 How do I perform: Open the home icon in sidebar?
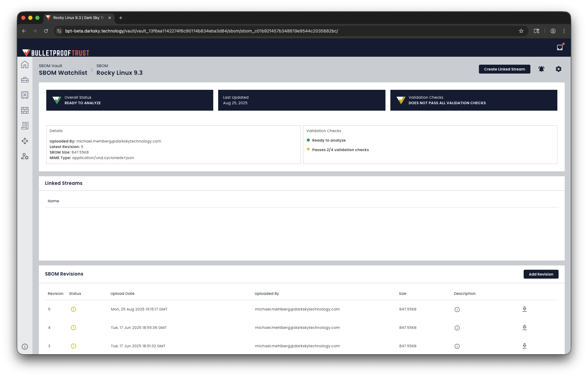pos(25,65)
